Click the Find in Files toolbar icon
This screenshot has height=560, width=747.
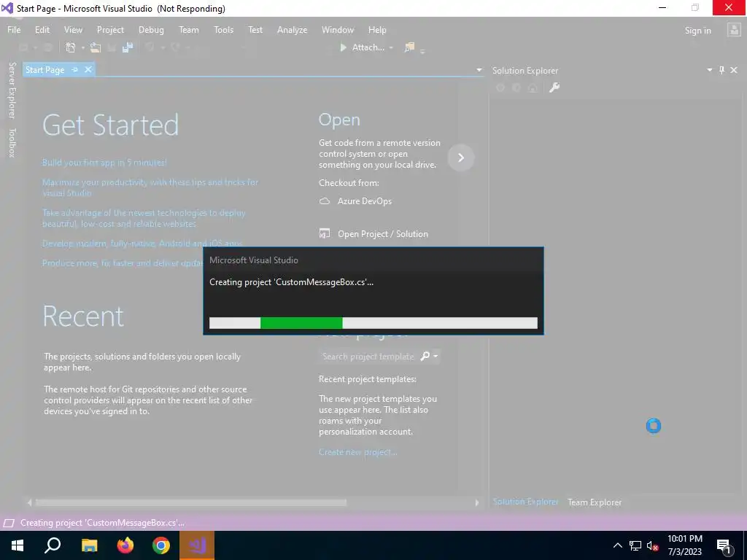409,47
